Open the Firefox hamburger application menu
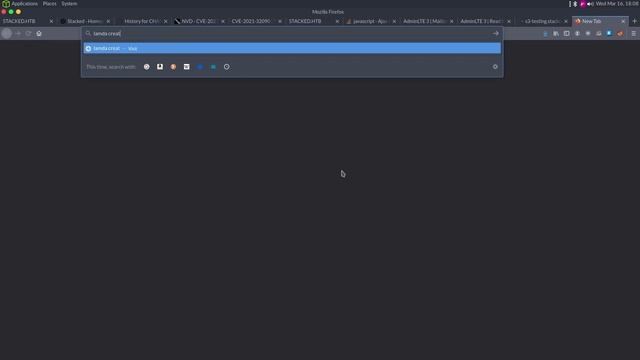Screen dimensions: 640x360 click(x=633, y=33)
